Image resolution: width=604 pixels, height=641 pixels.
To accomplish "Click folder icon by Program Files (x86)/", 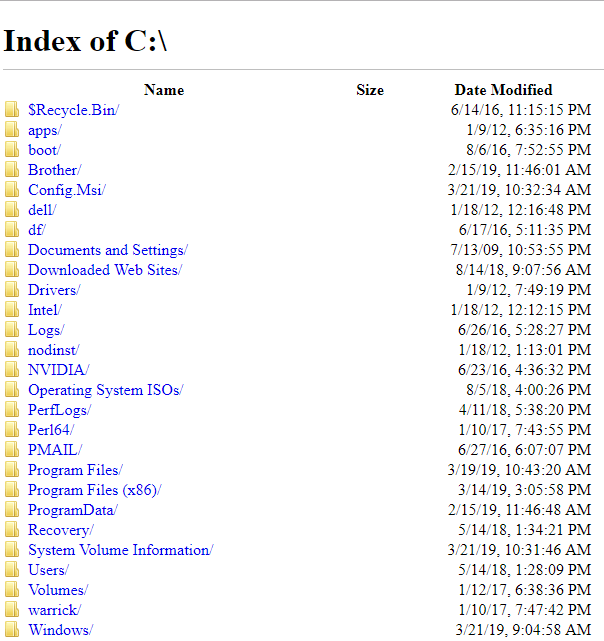I will tap(12, 490).
